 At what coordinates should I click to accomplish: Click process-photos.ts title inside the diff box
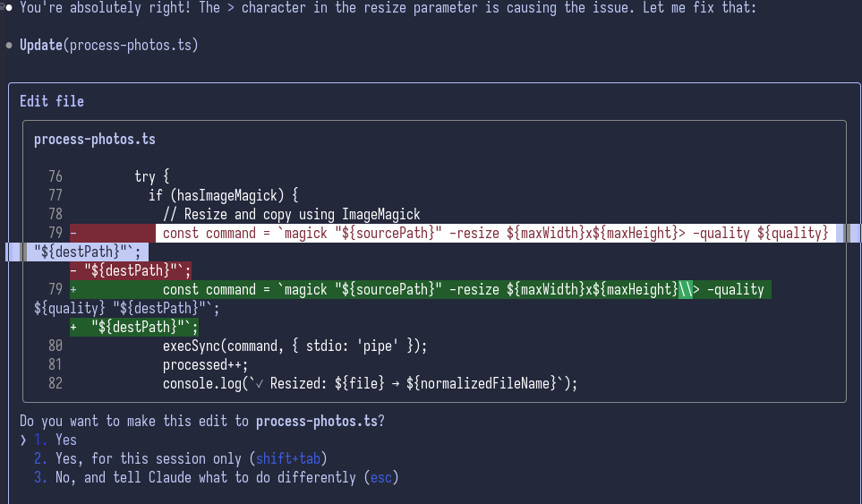click(x=95, y=139)
